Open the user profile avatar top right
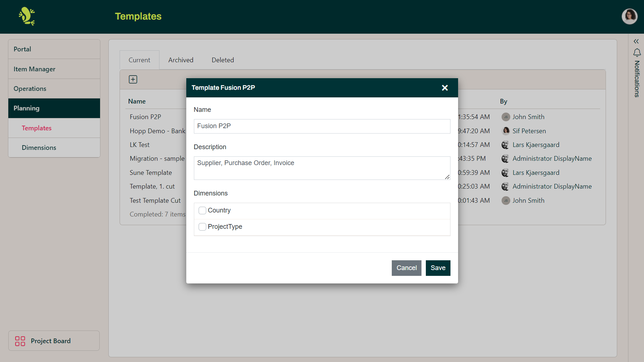The width and height of the screenshot is (644, 362). click(x=630, y=16)
